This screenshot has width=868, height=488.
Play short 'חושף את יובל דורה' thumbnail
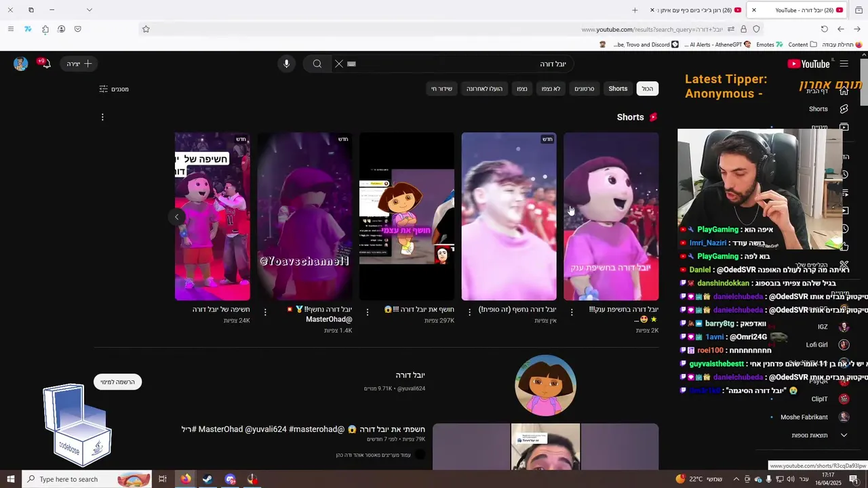(x=407, y=216)
